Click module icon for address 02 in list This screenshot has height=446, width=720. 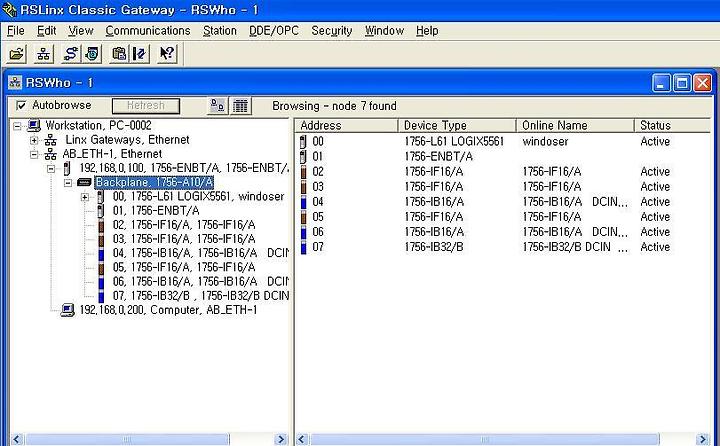303,172
